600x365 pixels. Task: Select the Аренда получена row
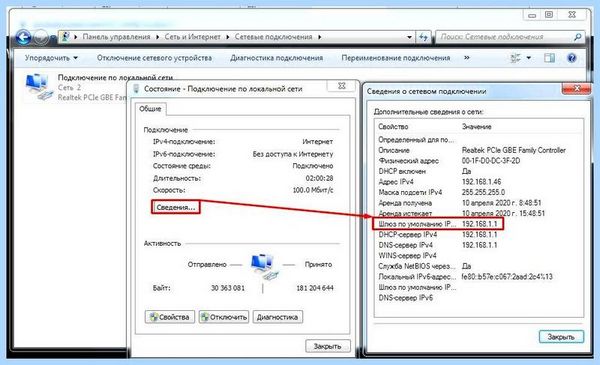pyautogui.click(x=478, y=203)
